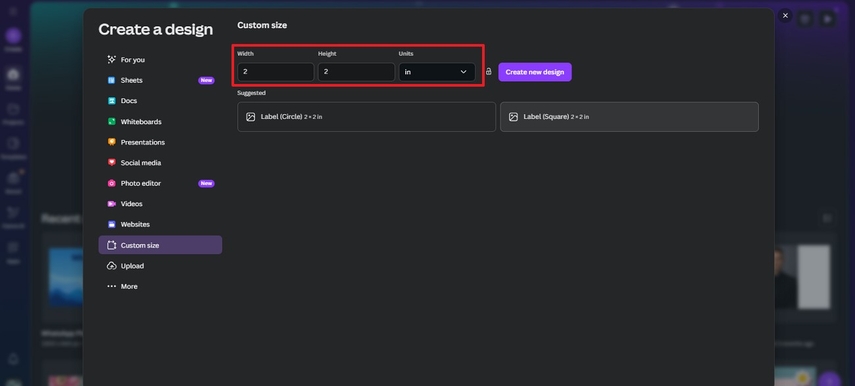Screen dimensions: 855x386
Task: Show More design types
Action: [160, 287]
